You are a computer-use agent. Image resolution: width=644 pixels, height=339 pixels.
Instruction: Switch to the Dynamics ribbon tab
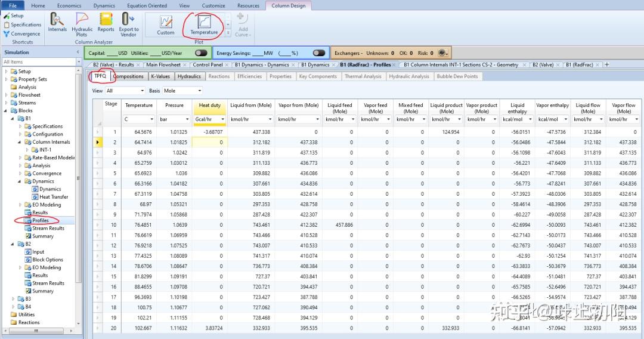(104, 5)
